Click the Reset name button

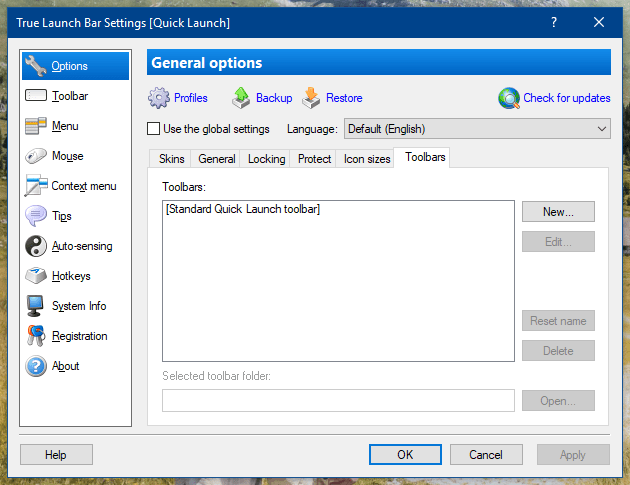click(x=558, y=321)
